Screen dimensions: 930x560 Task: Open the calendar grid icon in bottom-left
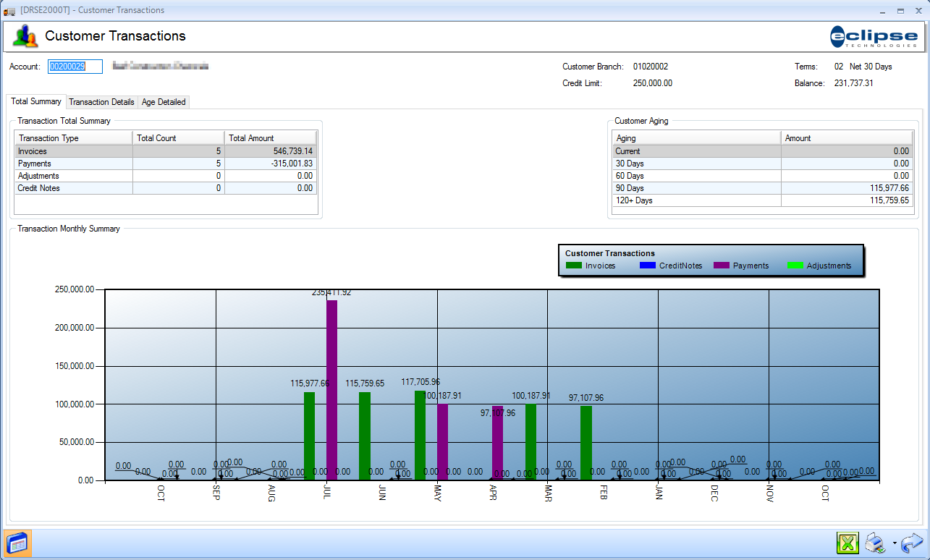pos(17,543)
